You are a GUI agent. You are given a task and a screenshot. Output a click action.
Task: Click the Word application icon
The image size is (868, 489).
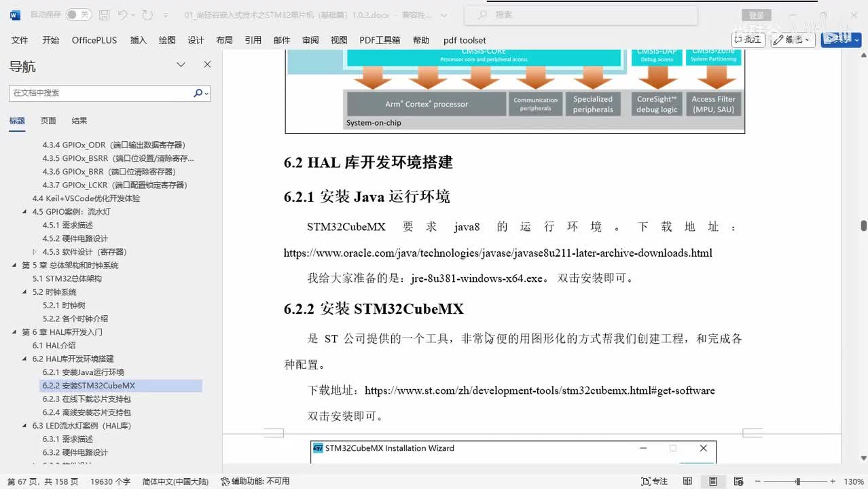click(x=15, y=14)
